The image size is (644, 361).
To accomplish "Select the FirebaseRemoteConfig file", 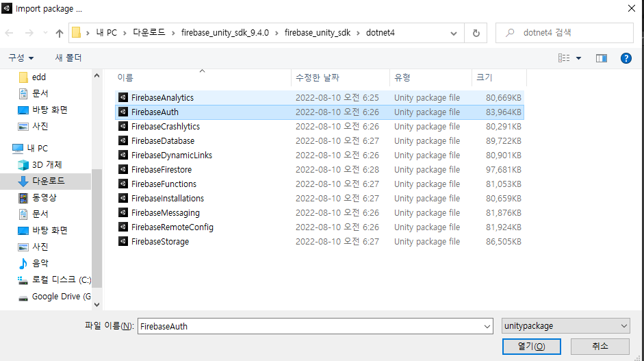I will 172,227.
